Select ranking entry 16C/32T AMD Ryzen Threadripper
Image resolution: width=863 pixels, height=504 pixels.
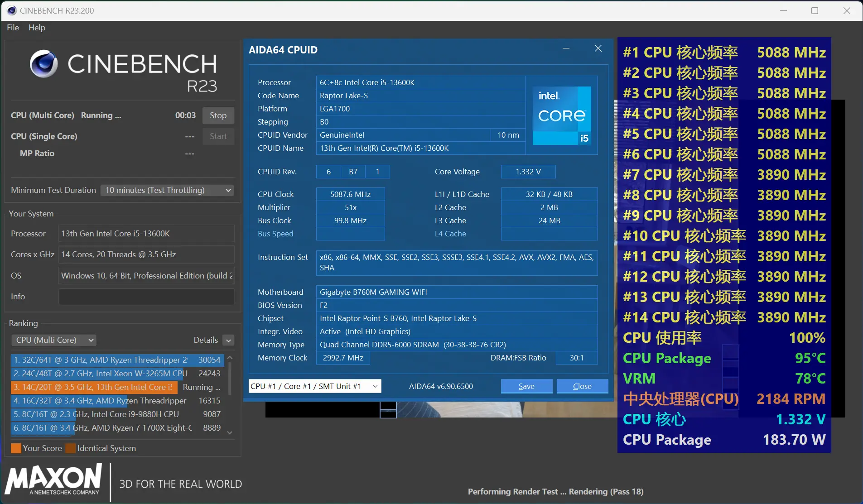tap(117, 401)
